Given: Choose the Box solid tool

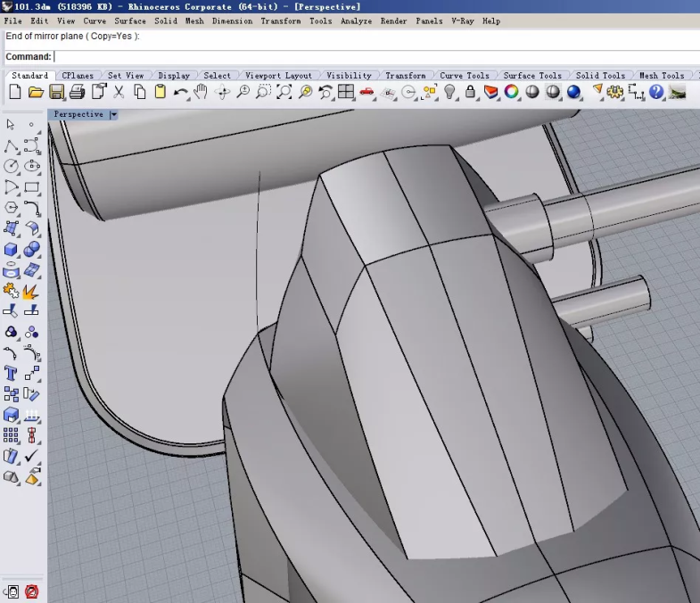Looking at the screenshot, I should point(12,250).
